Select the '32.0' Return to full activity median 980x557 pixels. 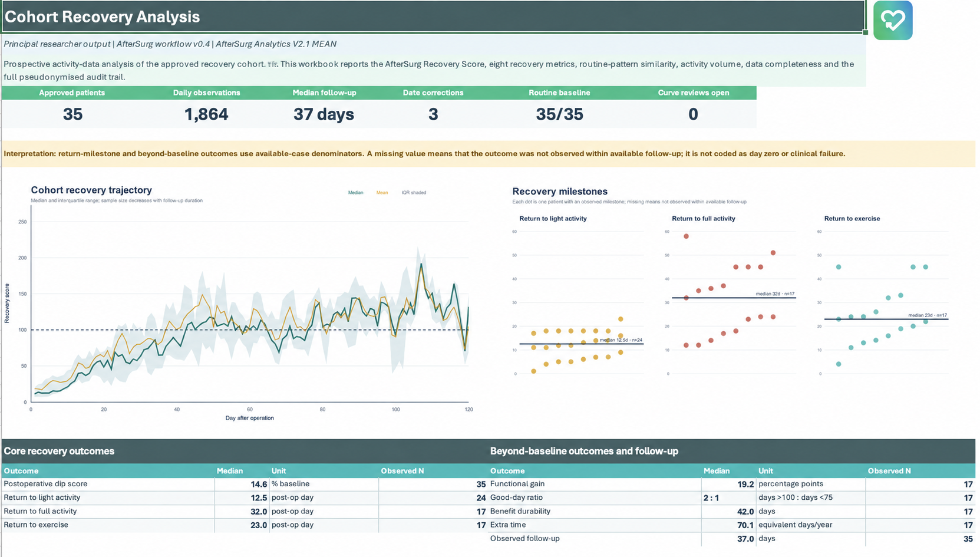pyautogui.click(x=242, y=512)
